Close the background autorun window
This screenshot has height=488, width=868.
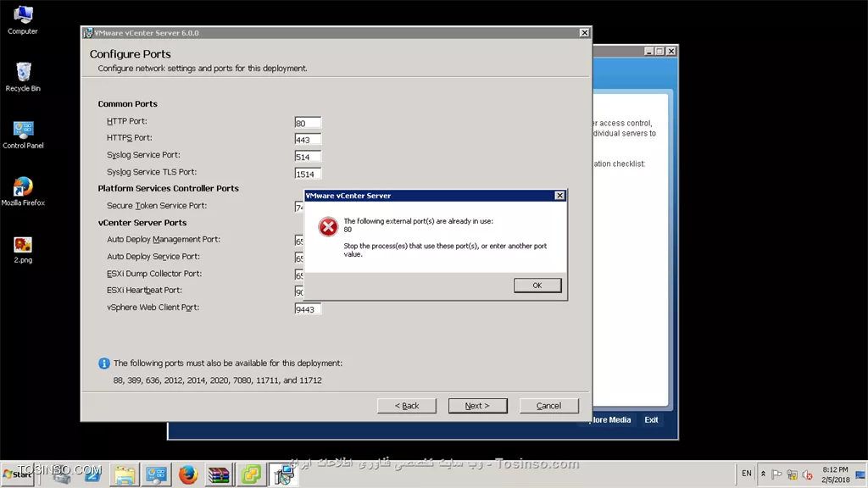coord(671,51)
